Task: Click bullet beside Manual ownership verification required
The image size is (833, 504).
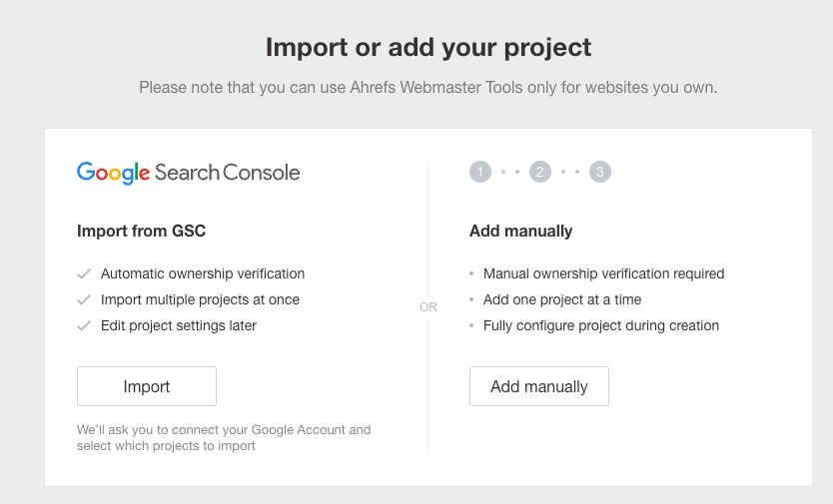Action: (x=472, y=274)
